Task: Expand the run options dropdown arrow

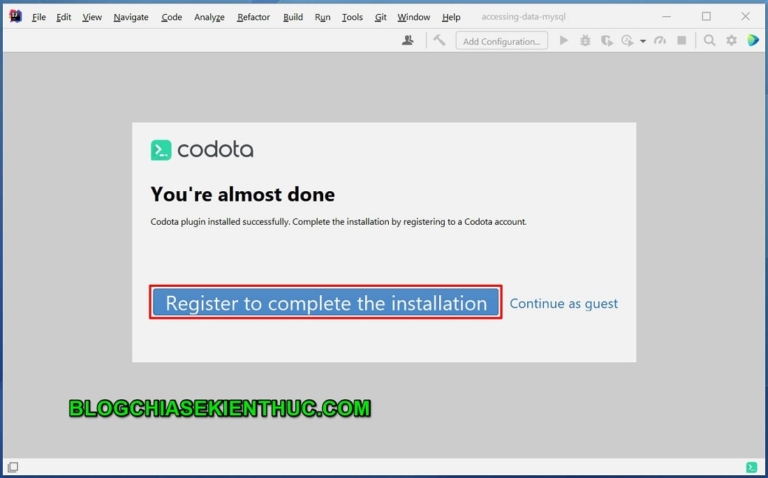Action: pos(642,42)
